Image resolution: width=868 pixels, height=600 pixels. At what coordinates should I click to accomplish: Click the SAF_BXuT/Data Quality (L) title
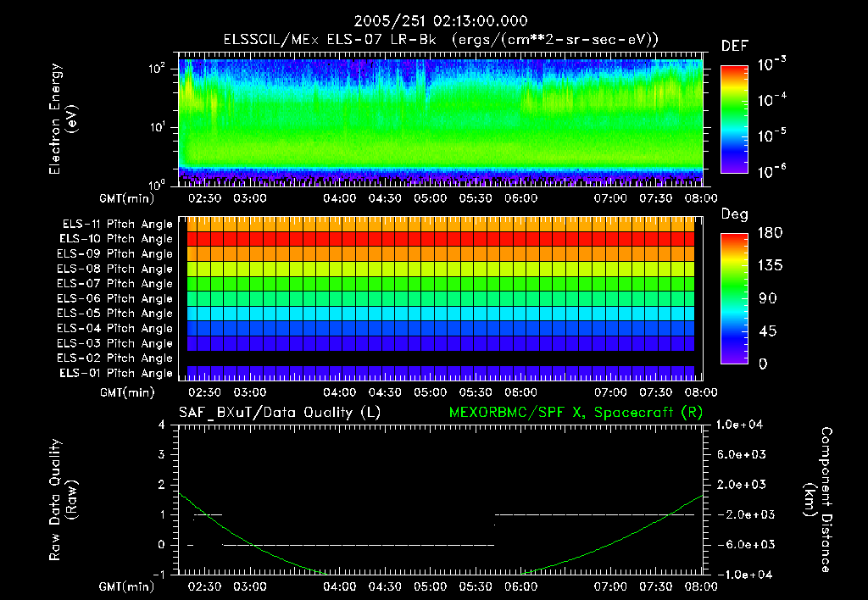(x=280, y=413)
